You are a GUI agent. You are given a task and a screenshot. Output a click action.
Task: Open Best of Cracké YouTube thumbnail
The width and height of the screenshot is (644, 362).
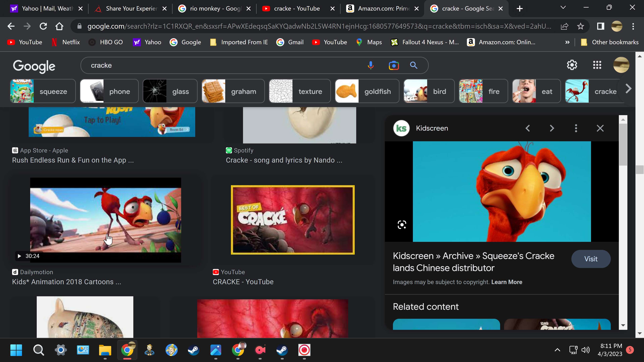(292, 220)
